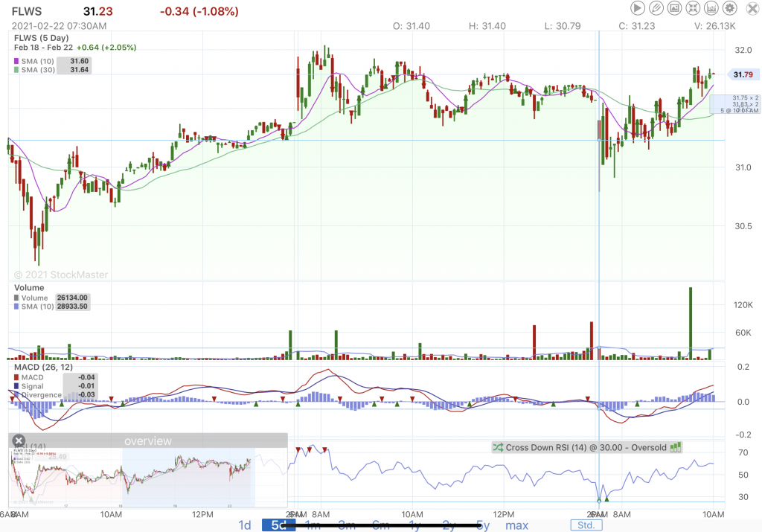Click the Std. button

[x=587, y=525]
